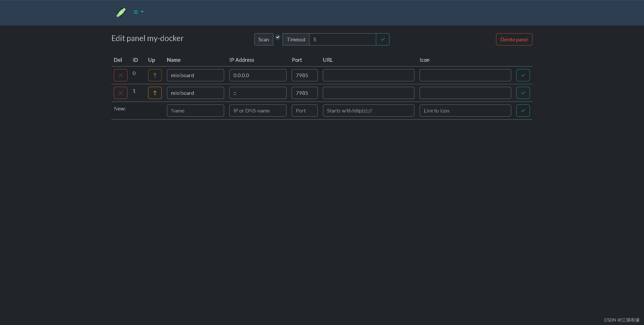Delete row 1 with red X

coord(120,93)
